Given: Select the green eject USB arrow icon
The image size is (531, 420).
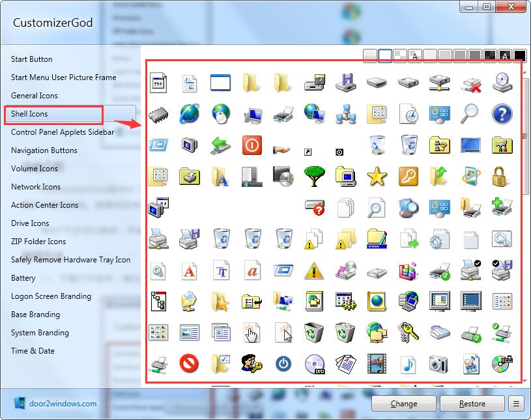Looking at the screenshot, I should click(220, 145).
